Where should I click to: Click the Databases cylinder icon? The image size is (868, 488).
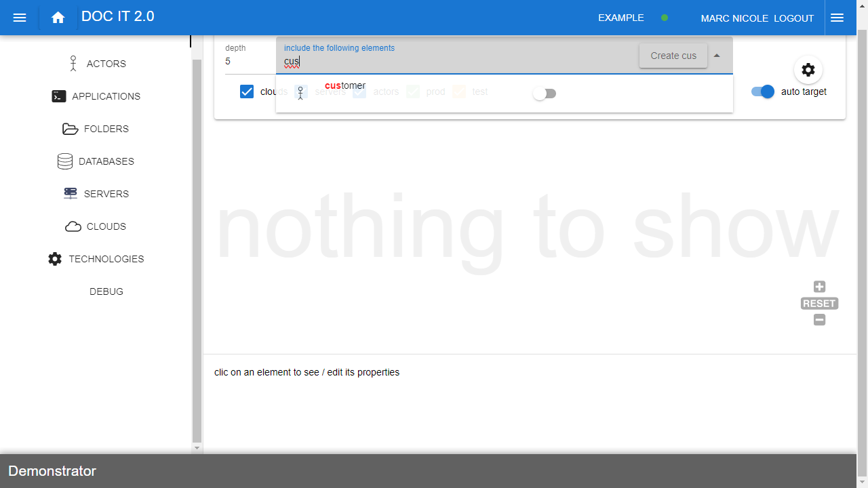[65, 161]
